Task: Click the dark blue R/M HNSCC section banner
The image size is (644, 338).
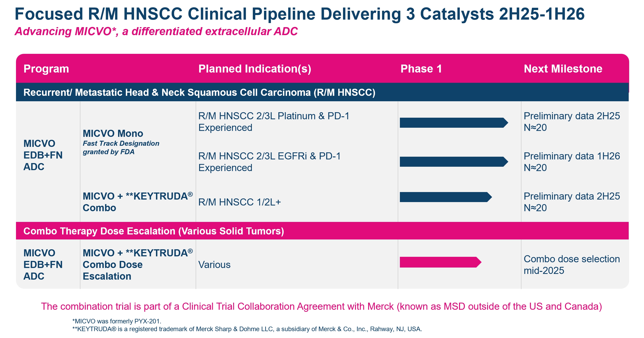Action: [199, 92]
